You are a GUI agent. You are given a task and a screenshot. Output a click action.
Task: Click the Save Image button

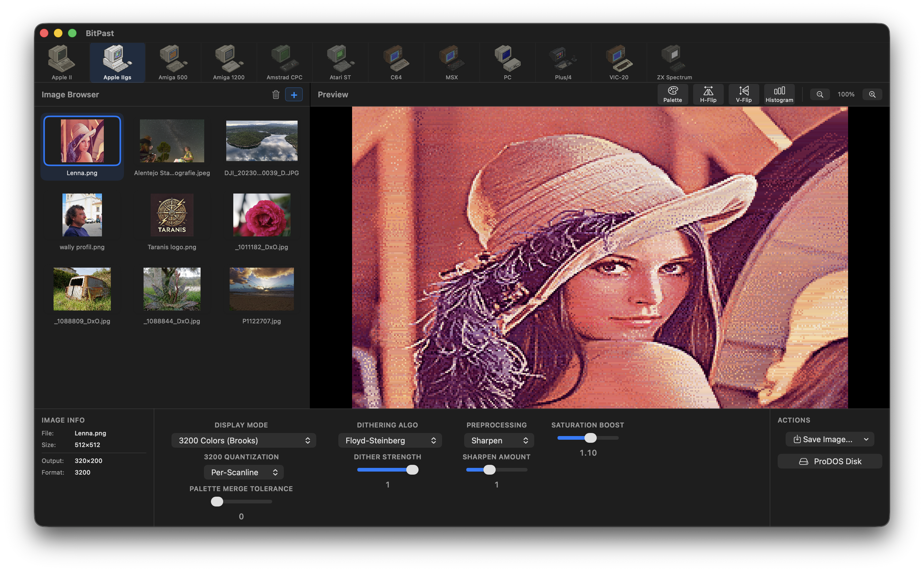pos(824,439)
